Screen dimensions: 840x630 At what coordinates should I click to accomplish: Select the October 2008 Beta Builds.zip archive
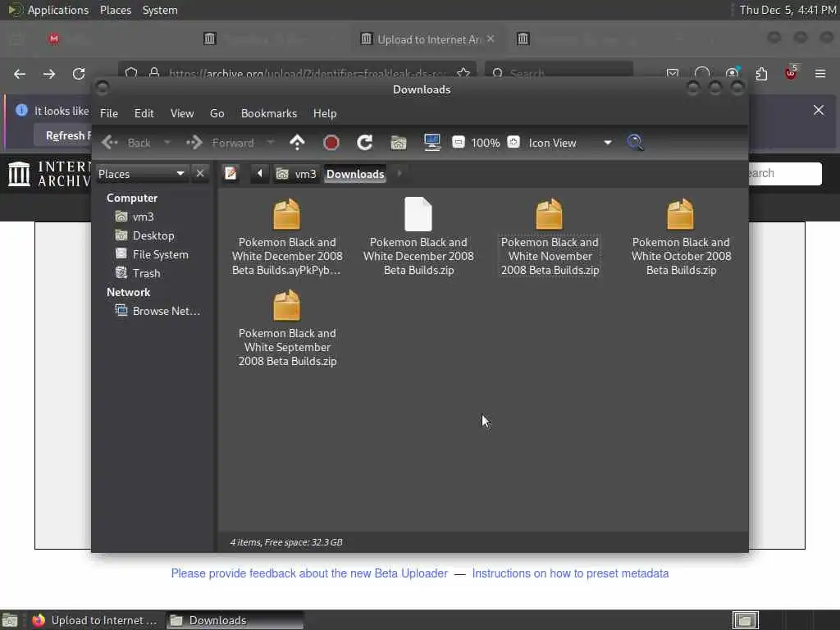[x=681, y=237]
